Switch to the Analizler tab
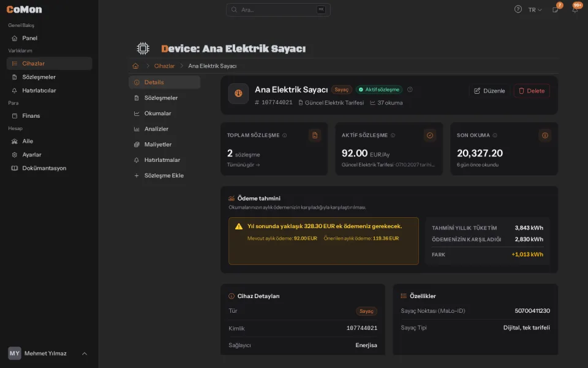This screenshot has width=588, height=368. tap(164, 129)
